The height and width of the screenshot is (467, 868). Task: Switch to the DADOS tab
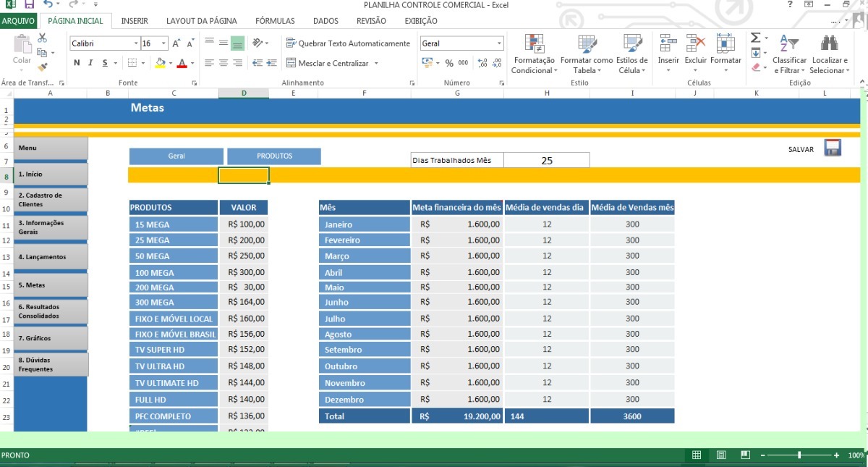pos(325,21)
